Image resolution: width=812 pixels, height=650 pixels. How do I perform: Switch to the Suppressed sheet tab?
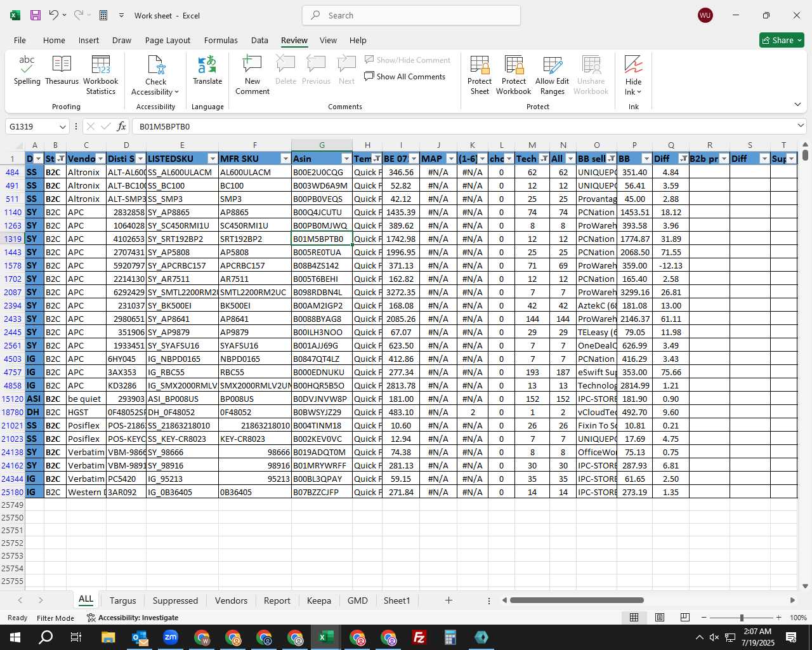(x=175, y=600)
